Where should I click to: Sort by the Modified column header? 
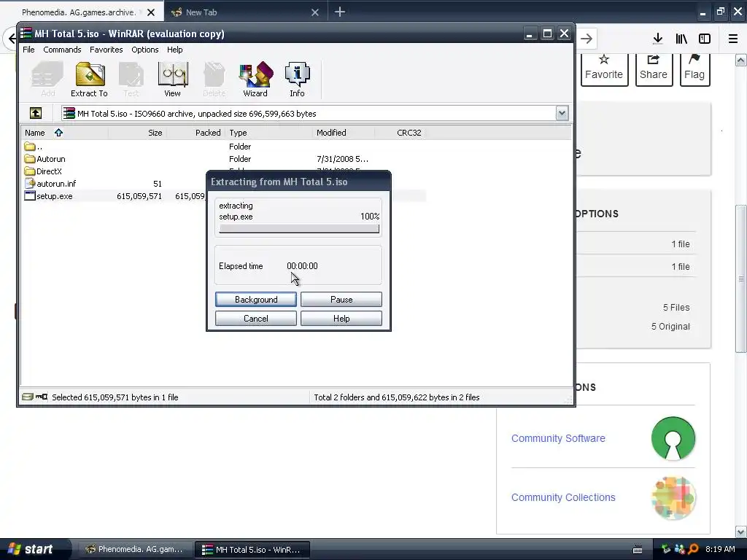click(x=344, y=133)
